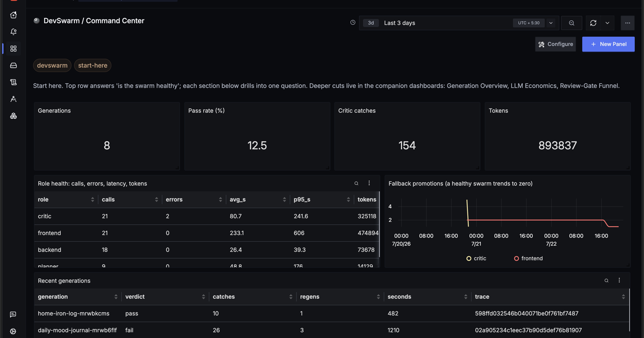Refresh the dashboard with the refresh icon

pos(593,23)
